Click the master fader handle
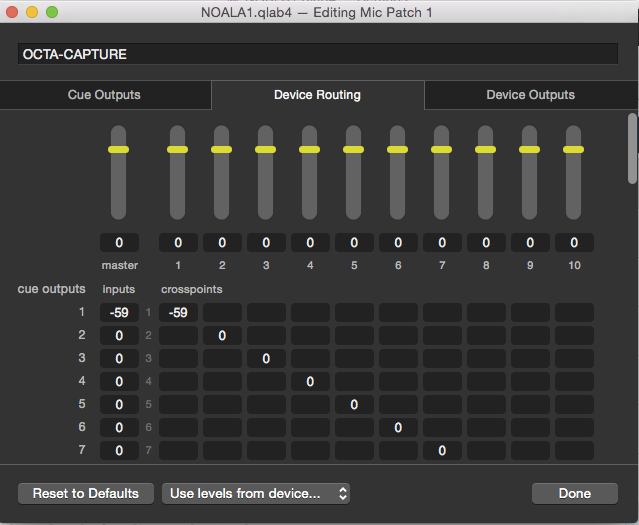The image size is (639, 525). (x=119, y=149)
